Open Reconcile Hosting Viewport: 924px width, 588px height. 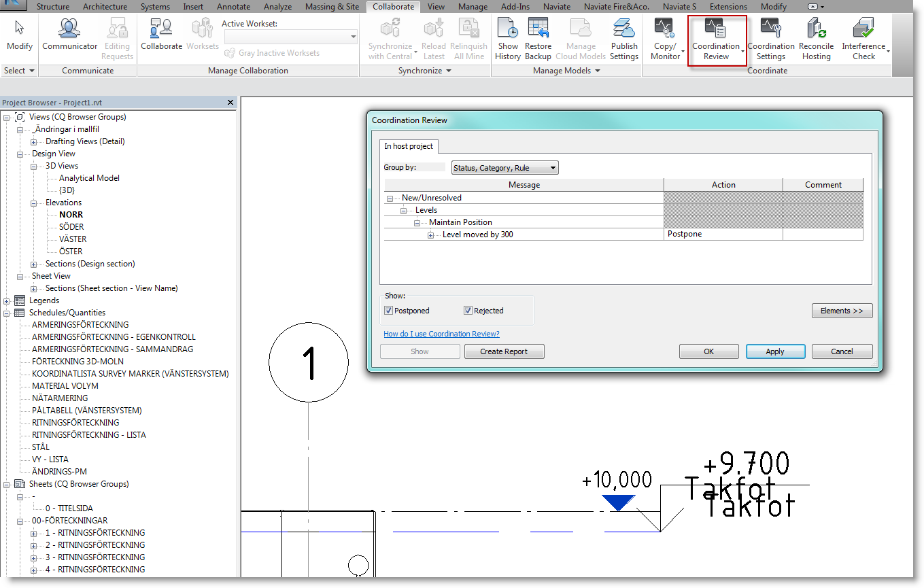click(816, 37)
